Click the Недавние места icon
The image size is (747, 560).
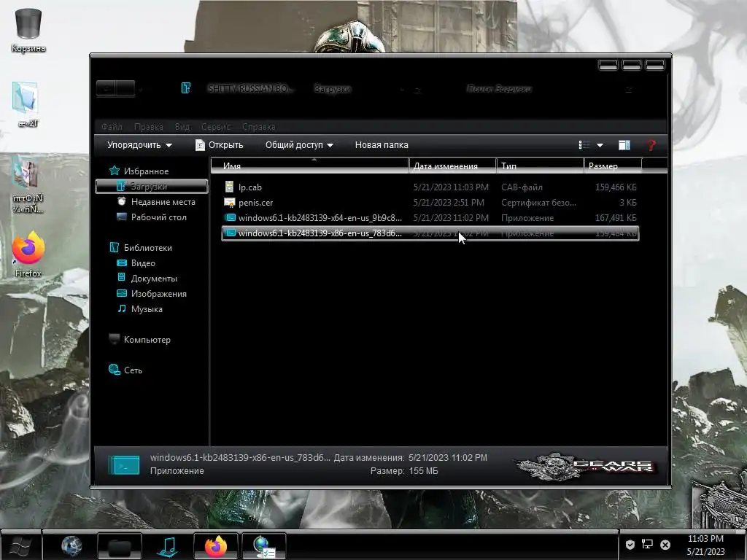122,201
